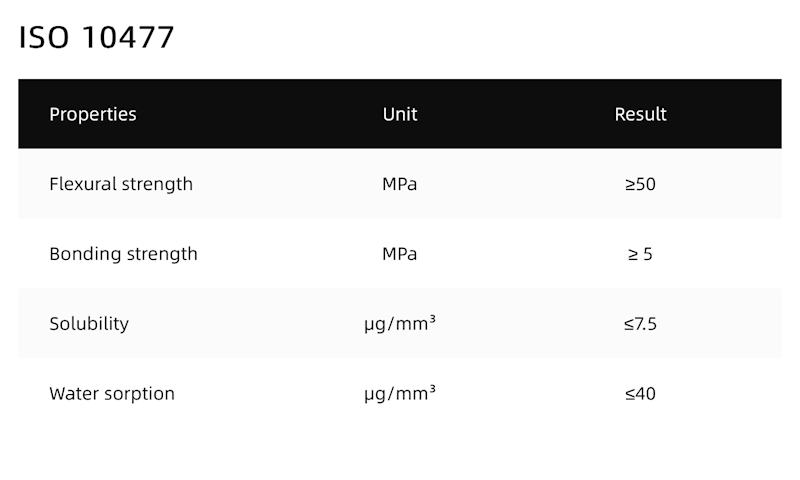Select the Bonding strength property cell

123,254
